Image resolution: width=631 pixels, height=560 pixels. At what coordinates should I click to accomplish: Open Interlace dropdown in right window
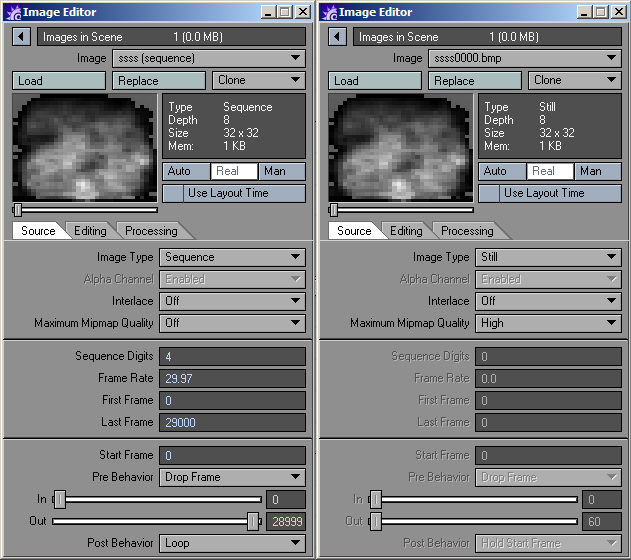coord(548,301)
